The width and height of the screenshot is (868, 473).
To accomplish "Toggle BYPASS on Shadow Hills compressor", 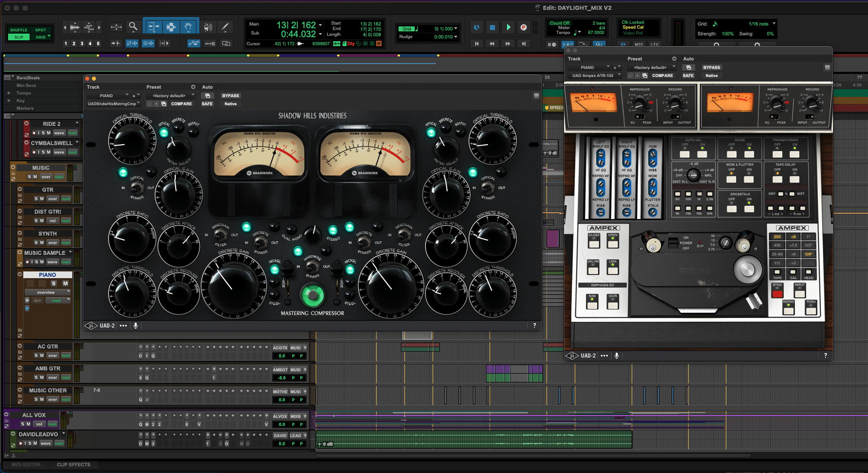I will click(x=230, y=96).
